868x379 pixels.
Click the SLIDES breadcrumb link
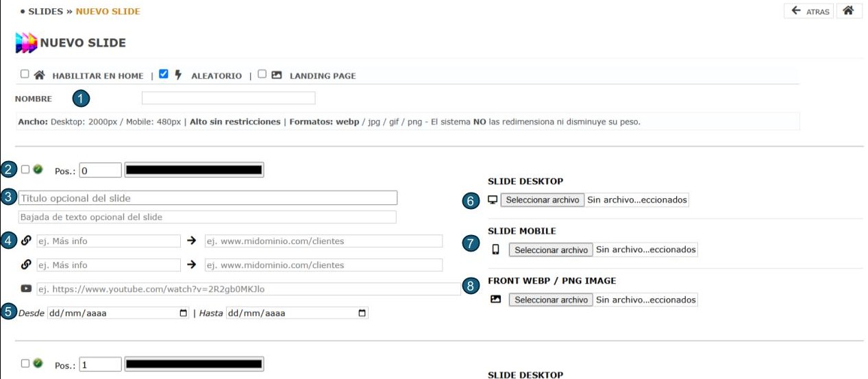pyautogui.click(x=45, y=12)
